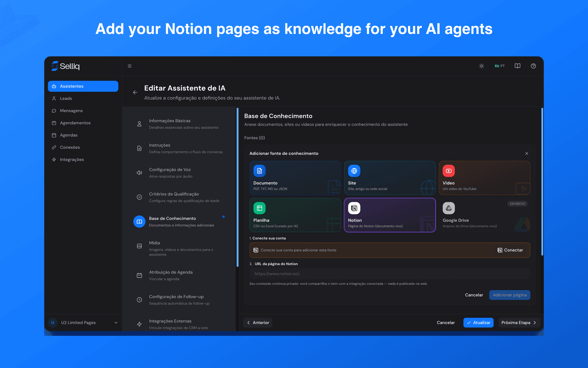Click the Editar Assistente de IA title

point(185,88)
